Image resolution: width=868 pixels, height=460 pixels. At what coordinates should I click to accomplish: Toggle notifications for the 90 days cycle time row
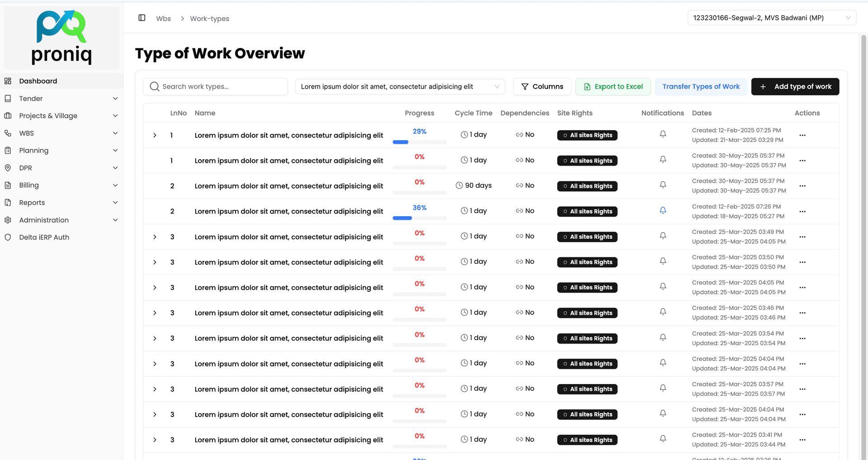[663, 185]
